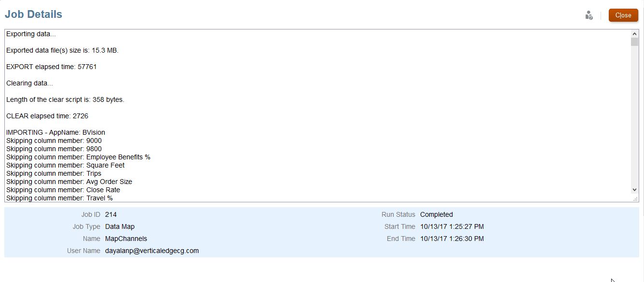
Task: Click the 'CLEAR elapsed time: 2726' line
Action: pyautogui.click(x=47, y=116)
